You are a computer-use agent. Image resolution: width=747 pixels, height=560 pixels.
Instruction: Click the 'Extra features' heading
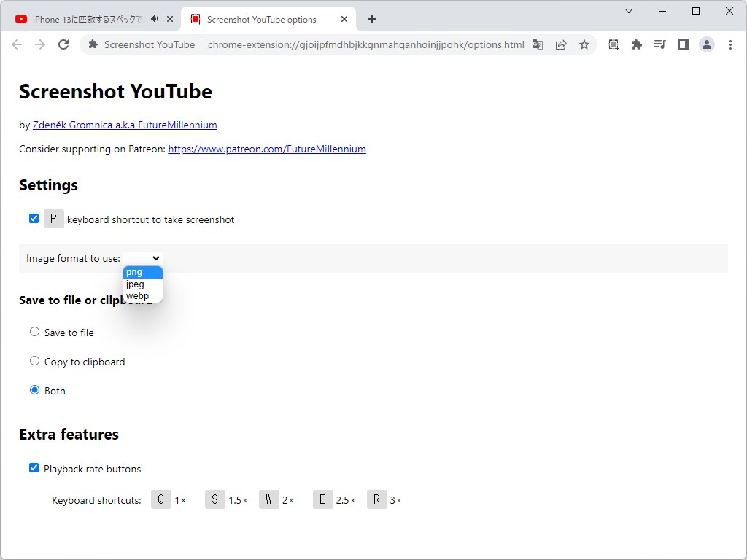click(x=69, y=435)
